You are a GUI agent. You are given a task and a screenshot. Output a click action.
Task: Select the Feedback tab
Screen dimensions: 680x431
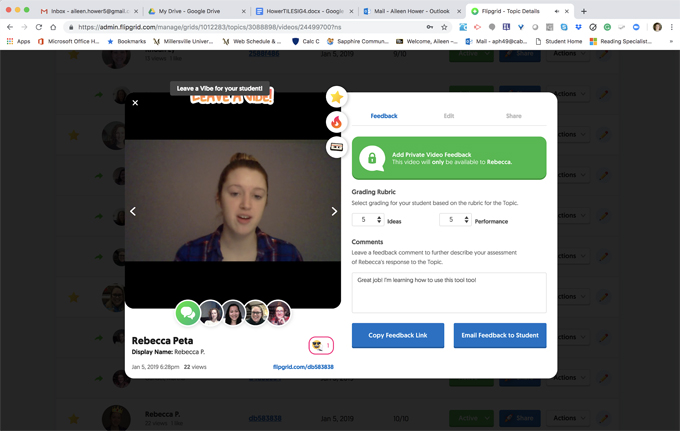click(x=384, y=116)
